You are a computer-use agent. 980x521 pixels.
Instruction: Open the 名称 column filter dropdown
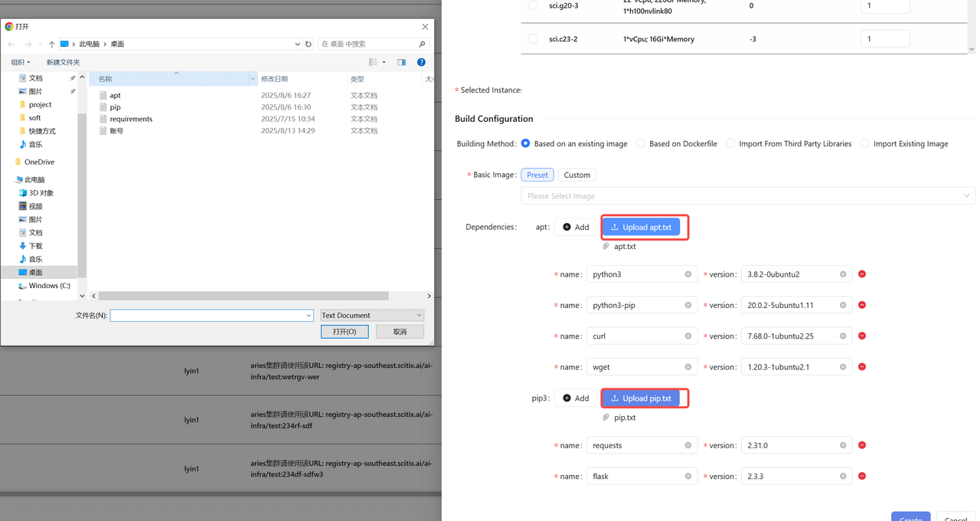pos(253,79)
